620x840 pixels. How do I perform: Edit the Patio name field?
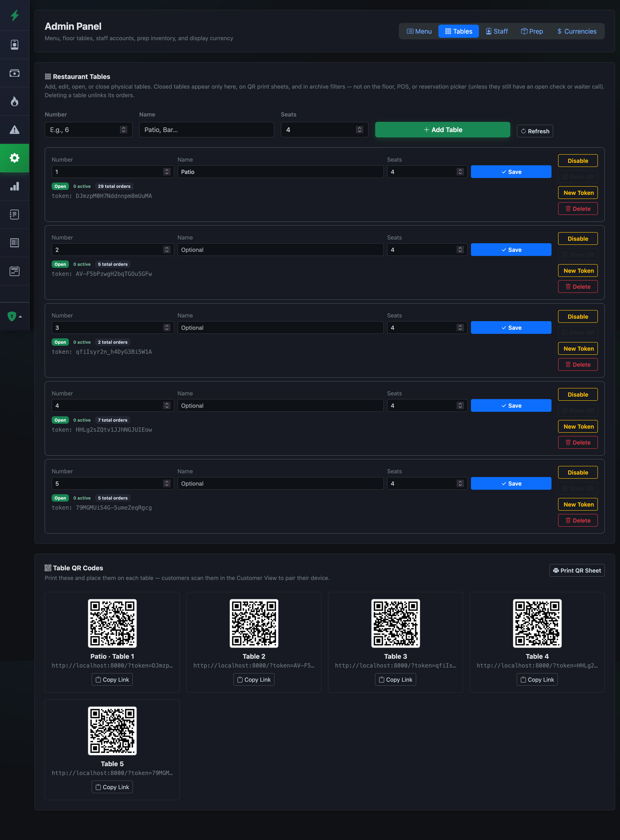(280, 172)
